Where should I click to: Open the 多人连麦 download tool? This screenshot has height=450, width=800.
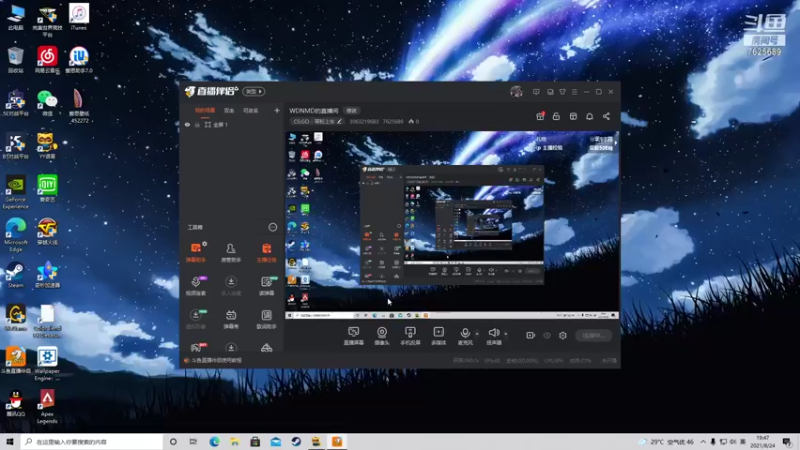click(x=231, y=286)
